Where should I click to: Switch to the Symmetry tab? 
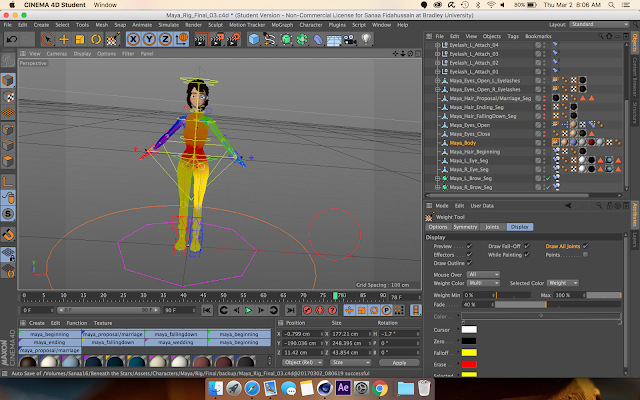pyautogui.click(x=464, y=226)
